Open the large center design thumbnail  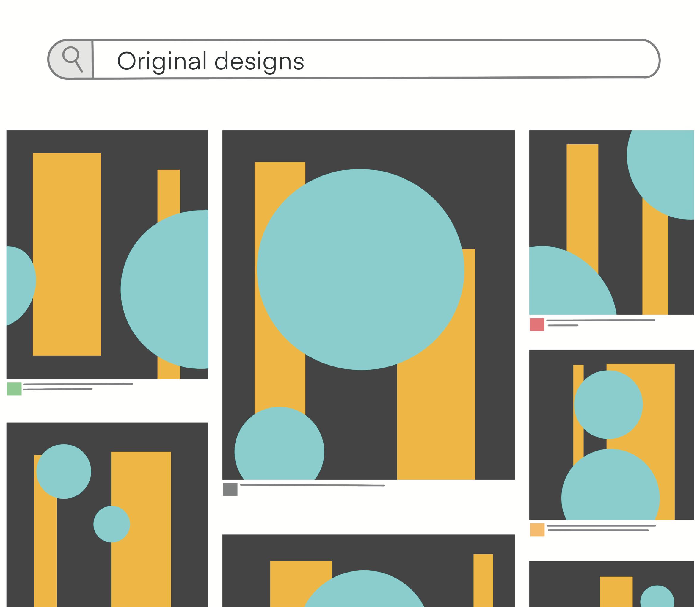click(368, 305)
